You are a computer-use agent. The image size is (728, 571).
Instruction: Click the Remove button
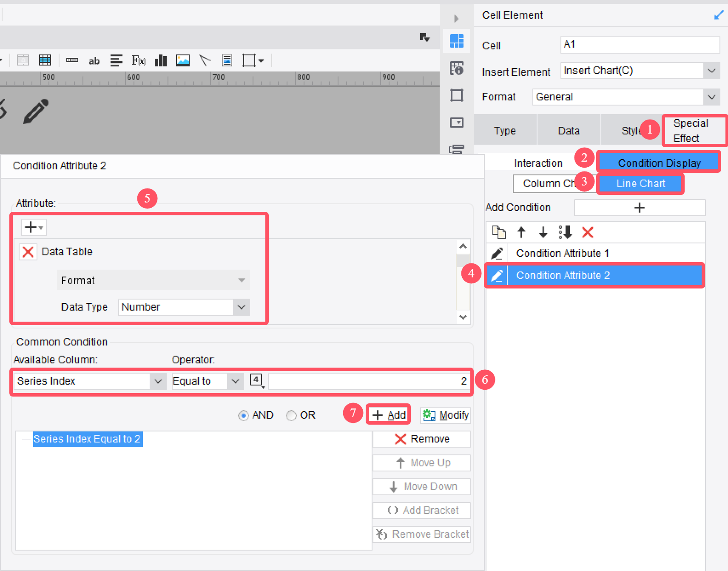coord(422,439)
